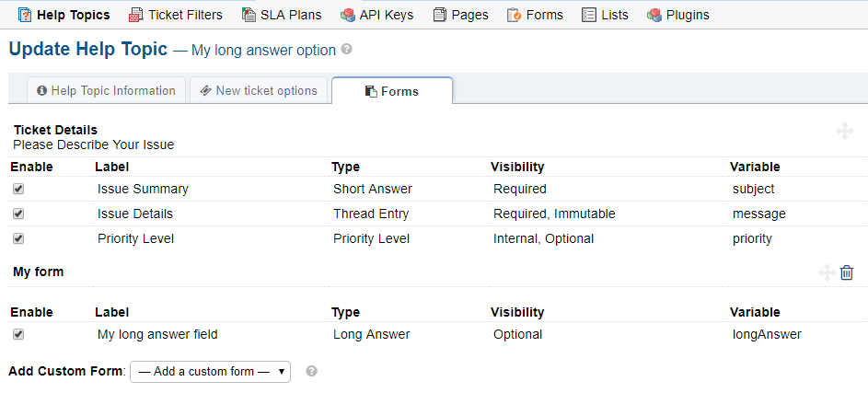This screenshot has height=393, width=868.
Task: Click the 'Issue Summary' label
Action: [x=143, y=189]
